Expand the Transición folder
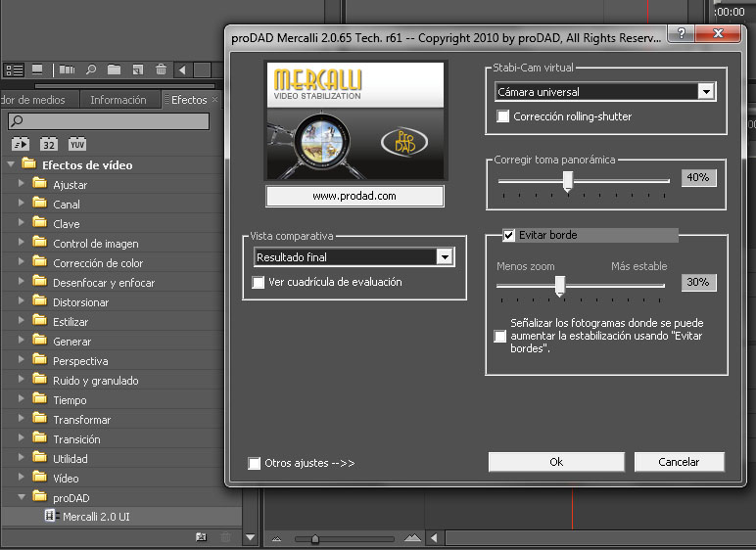Viewport: 756px width, 550px height. (x=21, y=437)
